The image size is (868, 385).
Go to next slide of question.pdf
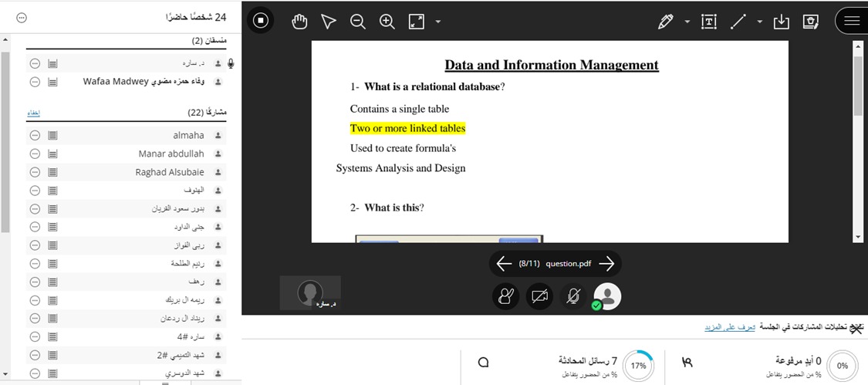coord(606,264)
